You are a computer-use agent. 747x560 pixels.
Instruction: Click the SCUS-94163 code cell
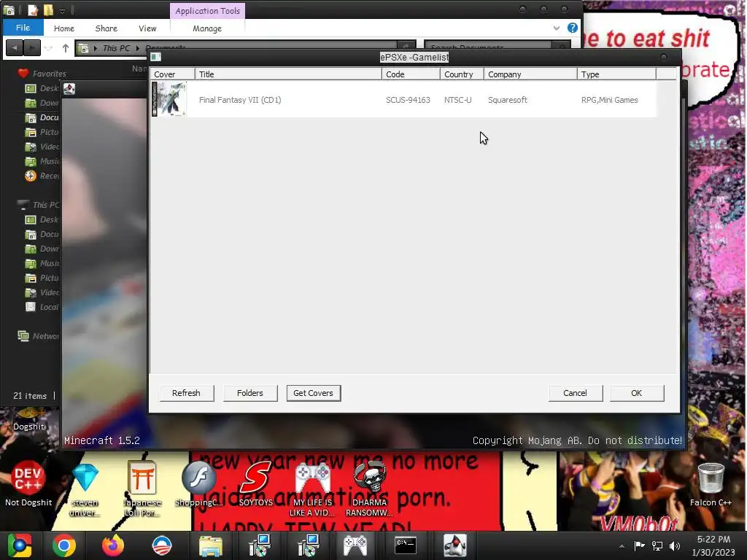[x=408, y=100]
